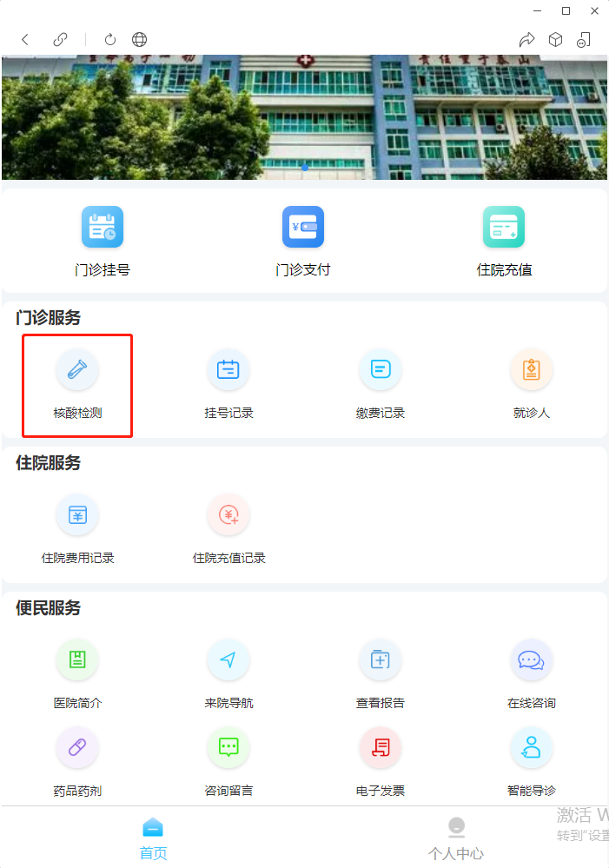The height and width of the screenshot is (868, 609).
Task: Minimize the window
Action: [537, 10]
